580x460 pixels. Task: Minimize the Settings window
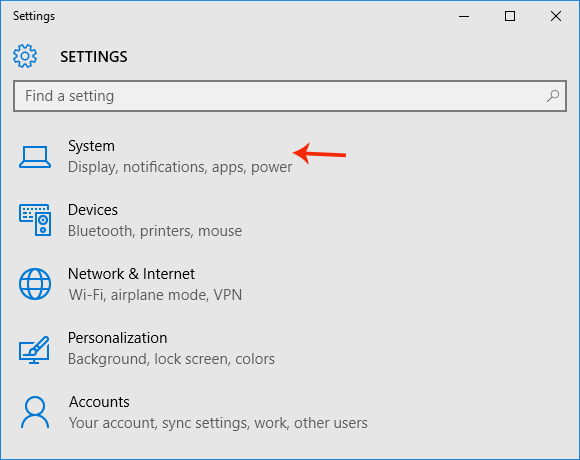point(464,16)
